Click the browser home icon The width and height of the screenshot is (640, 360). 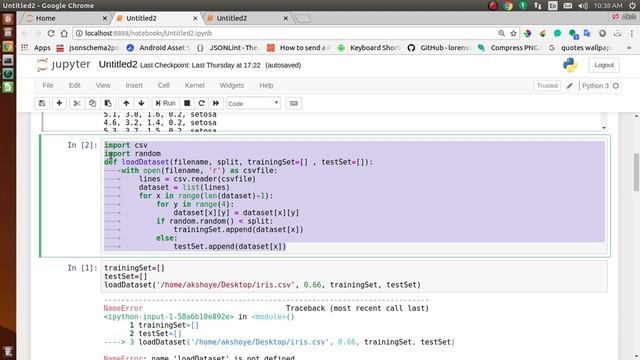tap(64, 33)
